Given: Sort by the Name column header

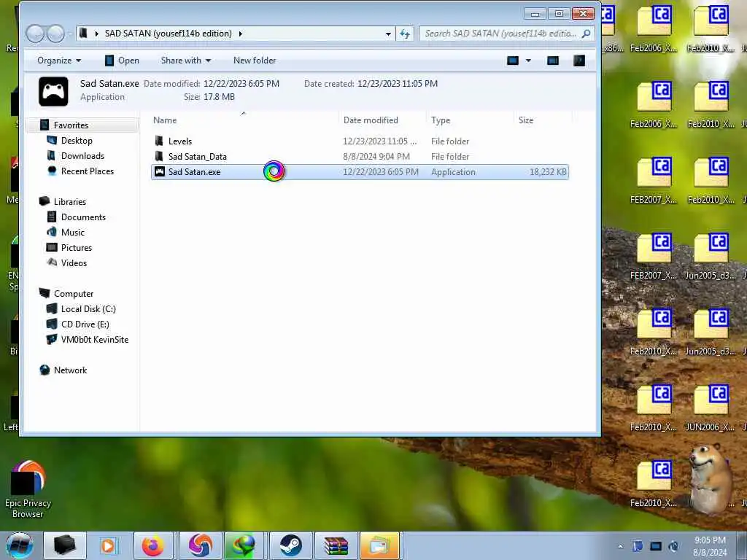Looking at the screenshot, I should click(x=244, y=120).
